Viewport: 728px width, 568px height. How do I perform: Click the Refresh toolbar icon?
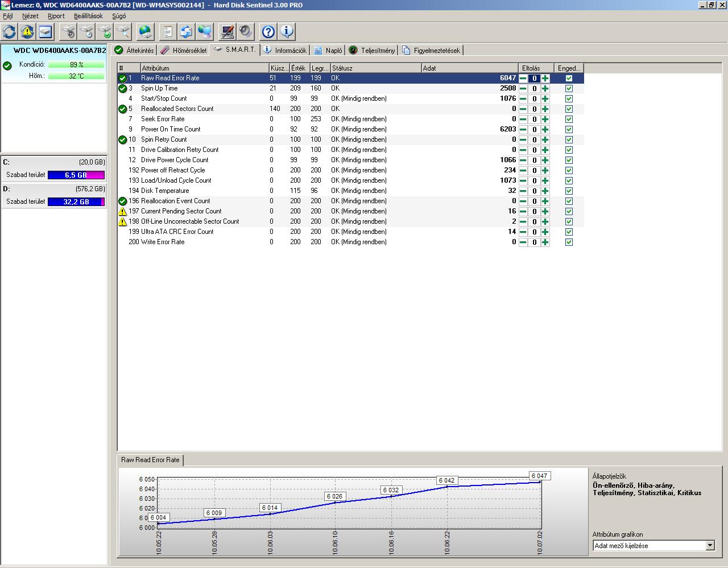(x=9, y=31)
